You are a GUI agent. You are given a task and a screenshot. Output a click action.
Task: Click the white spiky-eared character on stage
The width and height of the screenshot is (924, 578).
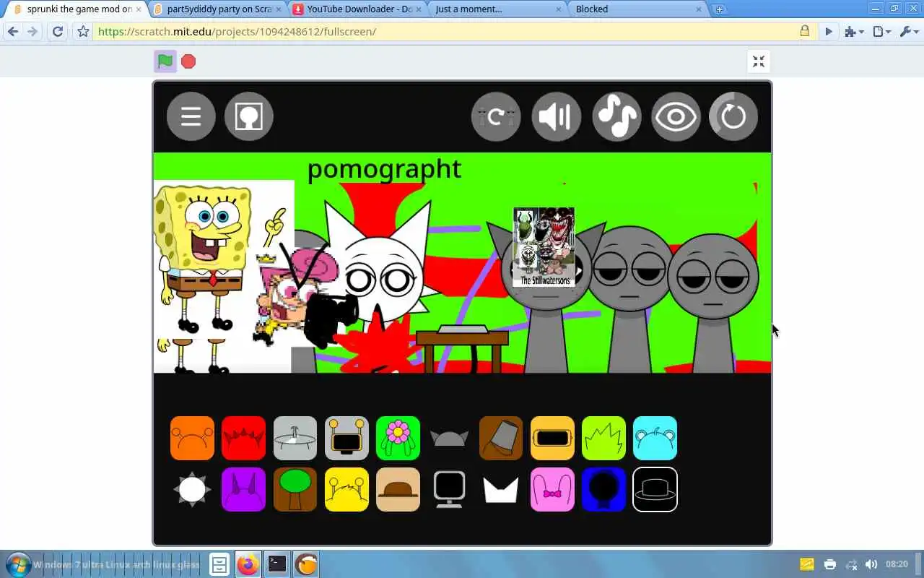point(379,264)
